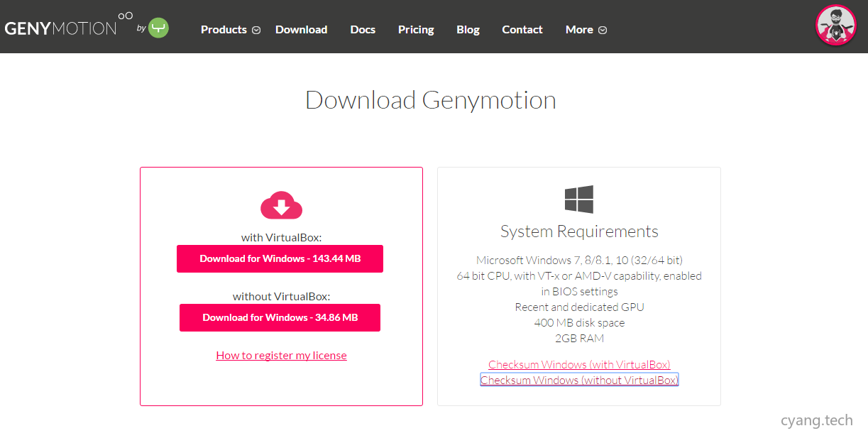Expand the Products dropdown arrow
Image resolution: width=868 pixels, height=443 pixels.
[256, 31]
